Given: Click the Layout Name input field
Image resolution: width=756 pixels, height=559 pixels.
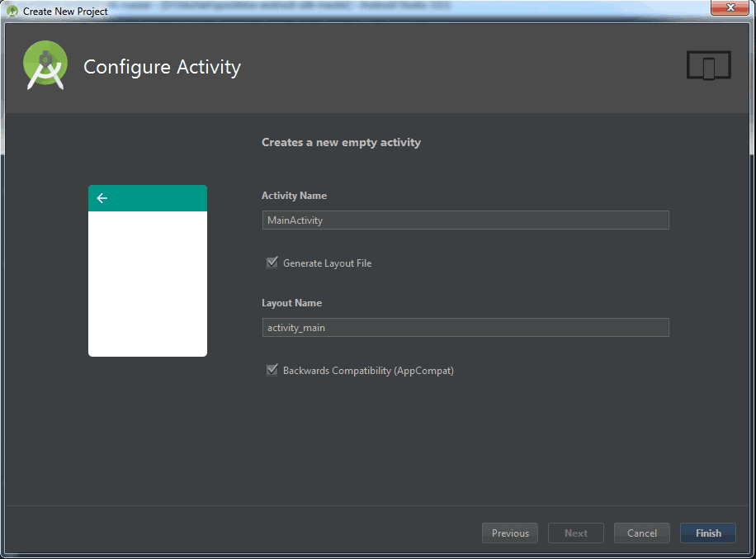Looking at the screenshot, I should (465, 328).
